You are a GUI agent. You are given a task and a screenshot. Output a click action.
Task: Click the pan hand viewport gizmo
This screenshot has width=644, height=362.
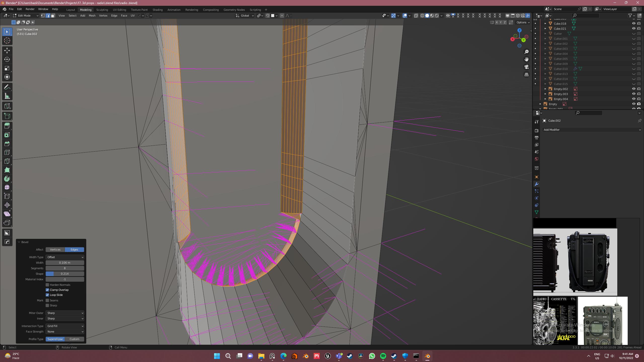[x=527, y=59]
